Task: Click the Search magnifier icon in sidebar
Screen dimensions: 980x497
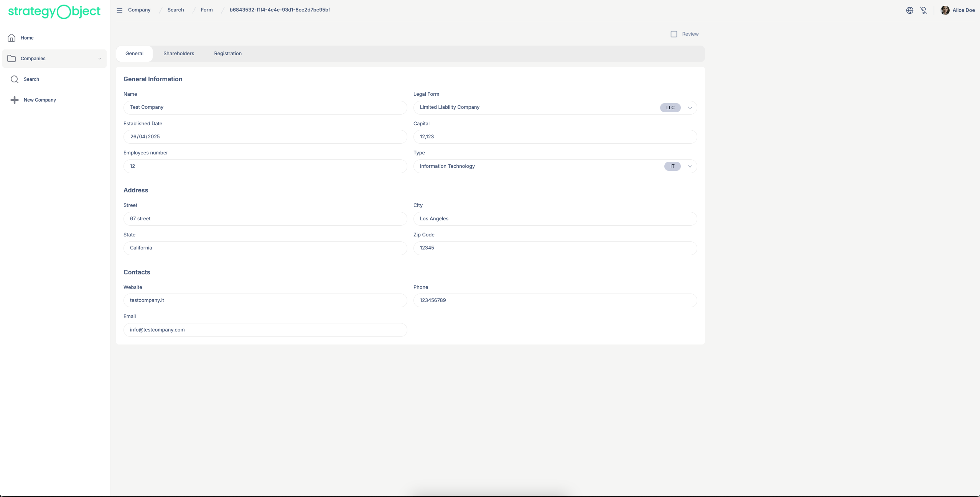Action: coord(15,79)
